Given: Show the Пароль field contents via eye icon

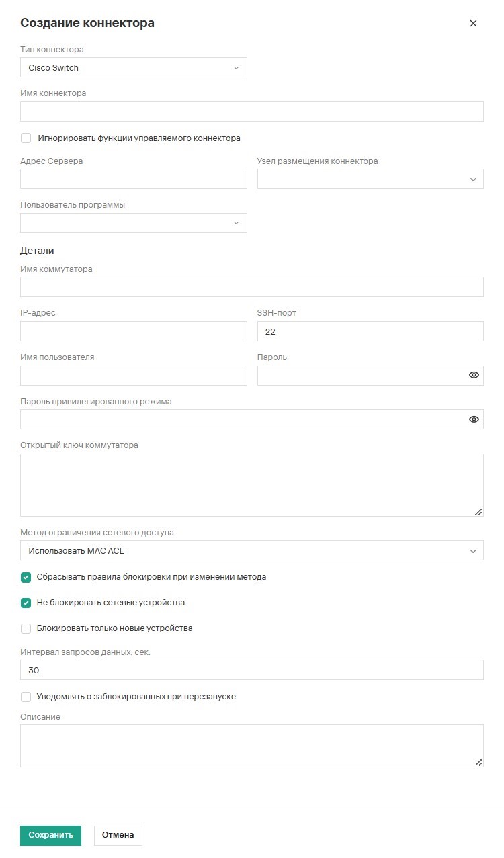Looking at the screenshot, I should tap(474, 375).
